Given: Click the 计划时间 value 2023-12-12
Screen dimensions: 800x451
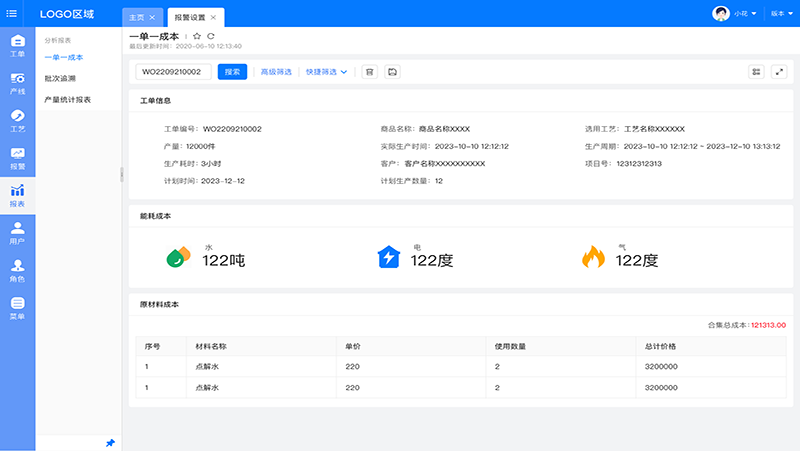Looking at the screenshot, I should [x=223, y=181].
